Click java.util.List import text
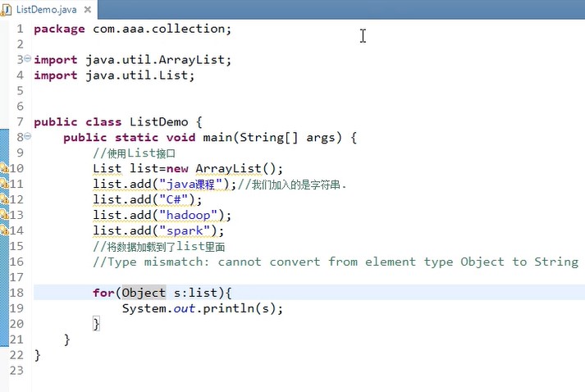 [x=136, y=75]
